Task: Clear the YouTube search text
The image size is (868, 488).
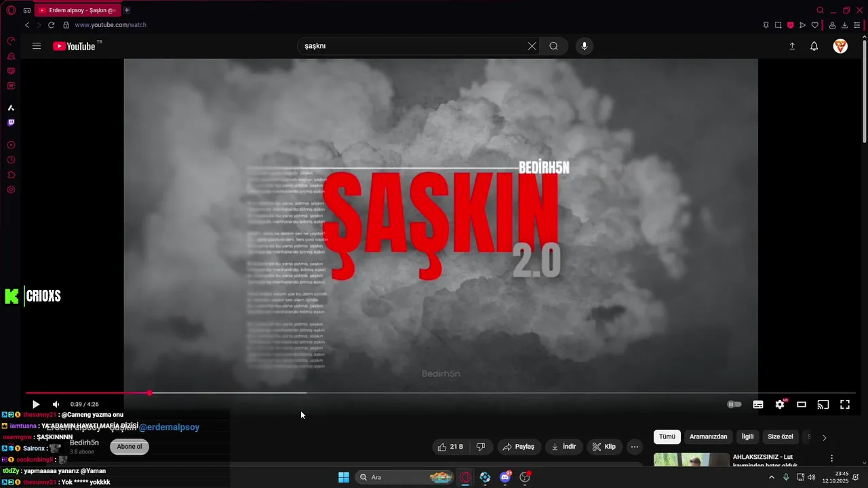Action: pos(532,46)
